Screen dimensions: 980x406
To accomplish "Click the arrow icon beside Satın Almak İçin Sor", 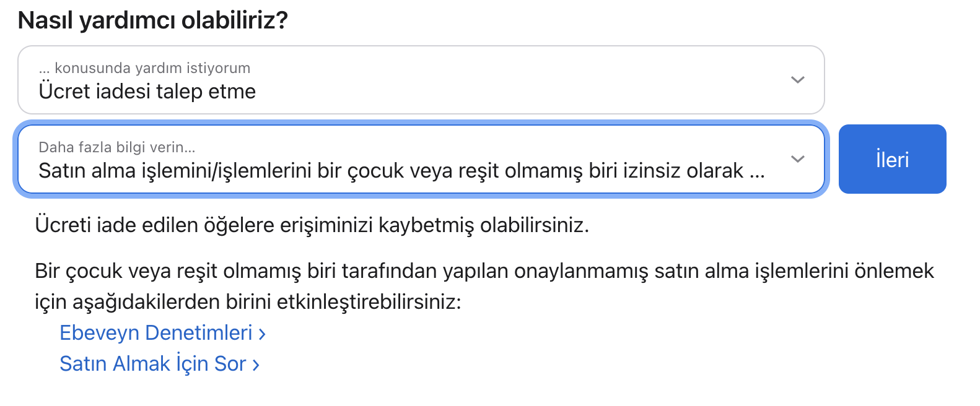I will pos(256,365).
